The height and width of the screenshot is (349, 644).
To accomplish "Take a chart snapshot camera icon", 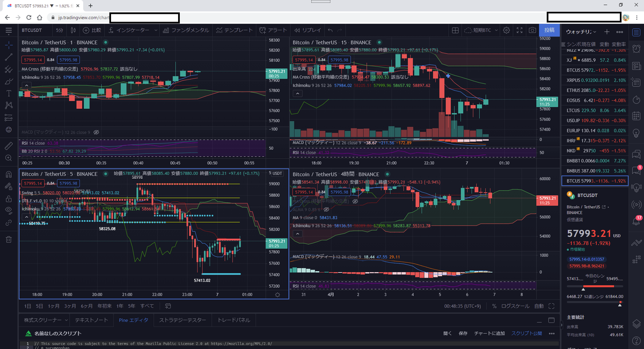I will pos(532,31).
